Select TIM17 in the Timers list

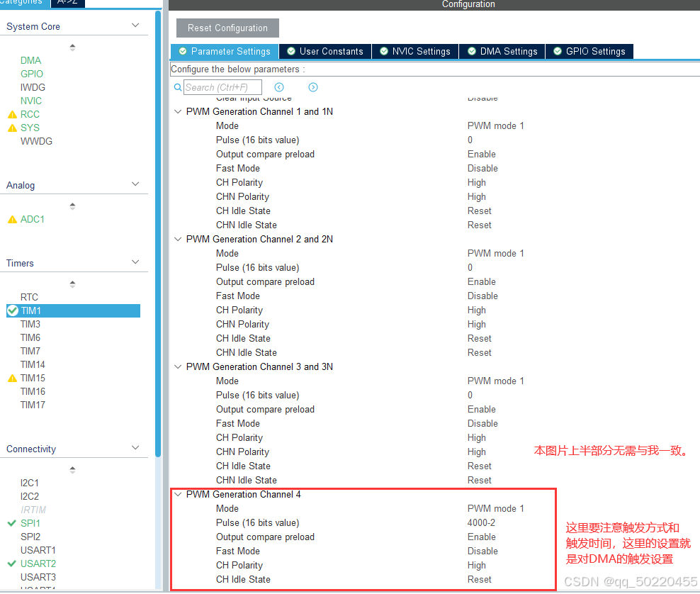(33, 405)
